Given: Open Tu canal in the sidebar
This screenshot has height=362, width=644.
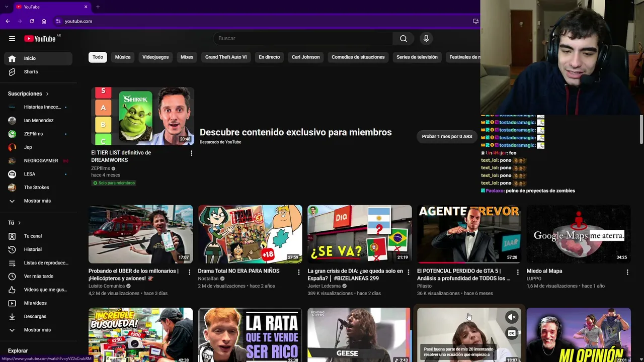Looking at the screenshot, I should (38, 236).
